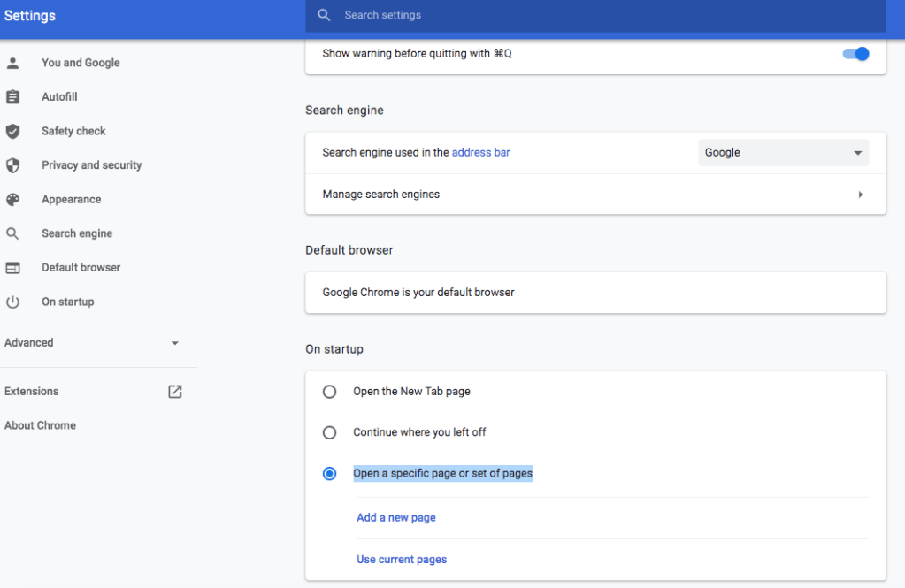The height and width of the screenshot is (588, 905).
Task: Select Open a specific page radio option
Action: coord(330,474)
